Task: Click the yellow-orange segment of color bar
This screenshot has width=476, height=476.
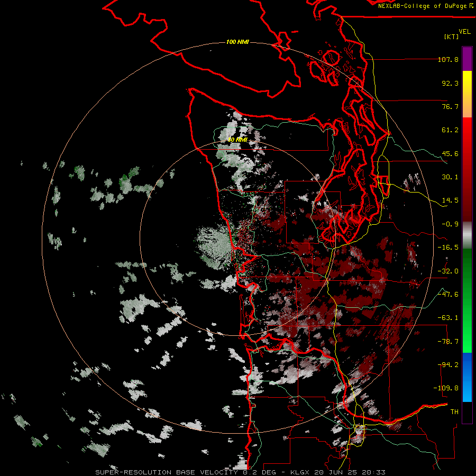Action: 467,94
